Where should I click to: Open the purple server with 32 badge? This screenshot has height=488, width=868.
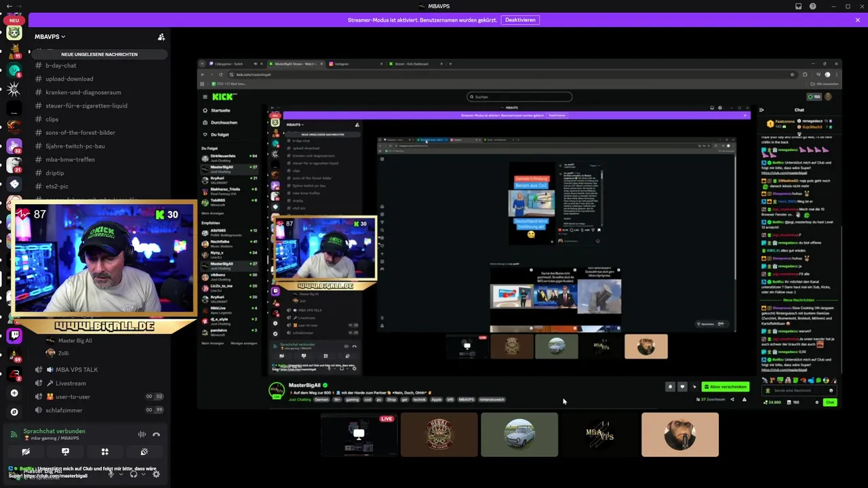(x=14, y=146)
